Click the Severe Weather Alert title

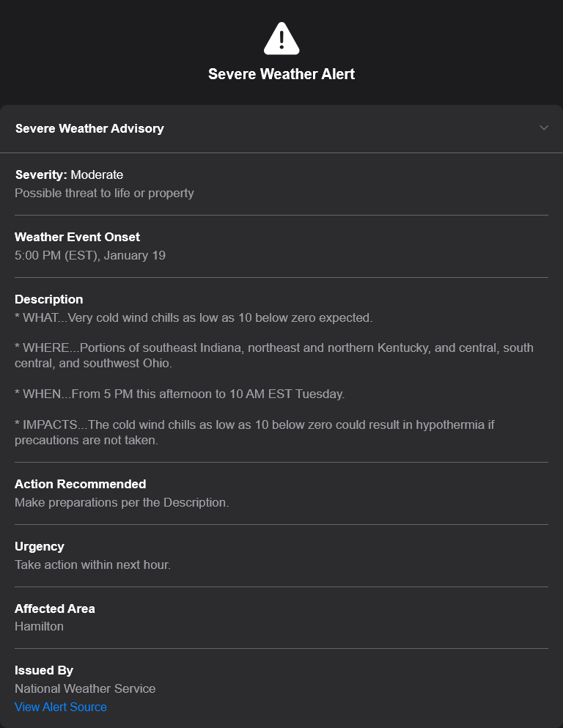281,74
